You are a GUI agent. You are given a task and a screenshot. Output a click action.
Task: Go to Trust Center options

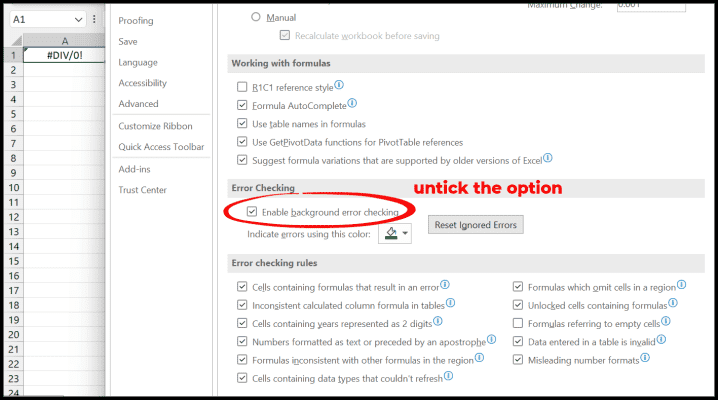[x=144, y=190]
